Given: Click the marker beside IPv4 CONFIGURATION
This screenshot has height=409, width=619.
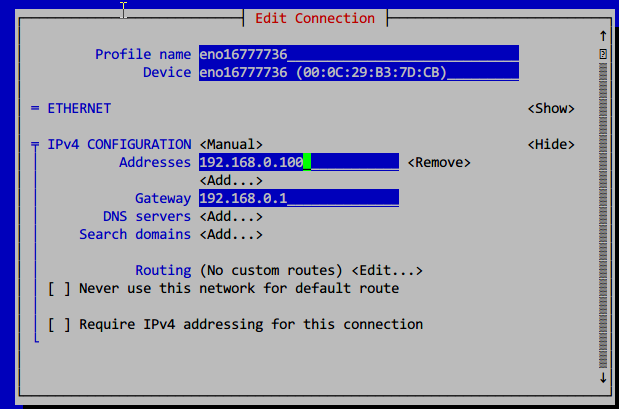Looking at the screenshot, I should coord(35,144).
